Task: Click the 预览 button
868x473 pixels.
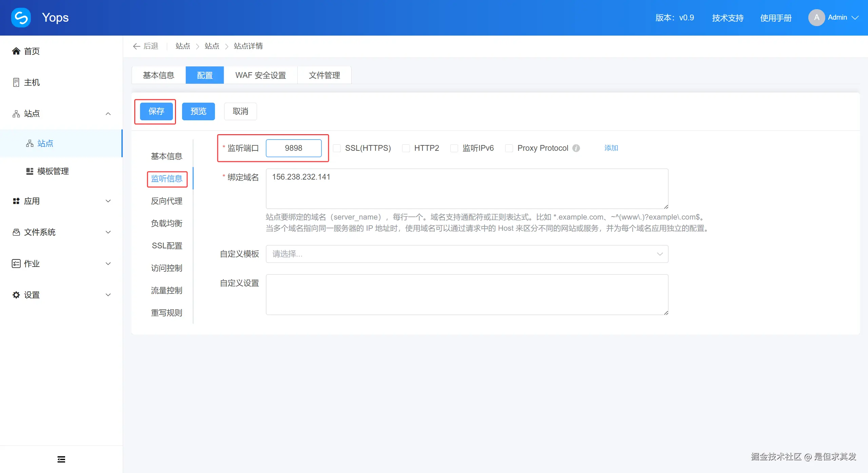Action: pyautogui.click(x=198, y=111)
